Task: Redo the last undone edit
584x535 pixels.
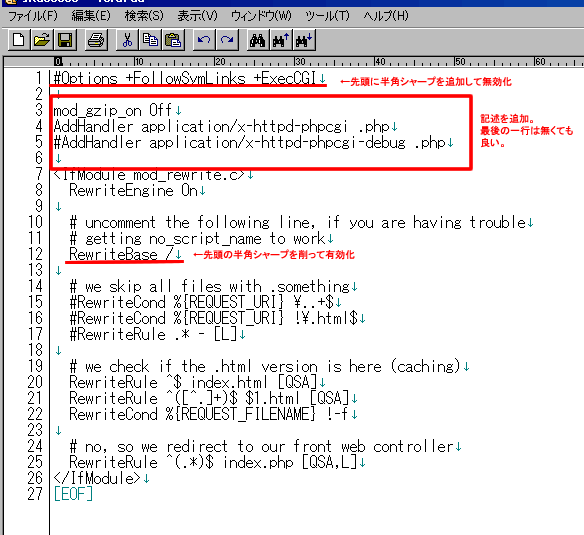Action: coord(227,40)
